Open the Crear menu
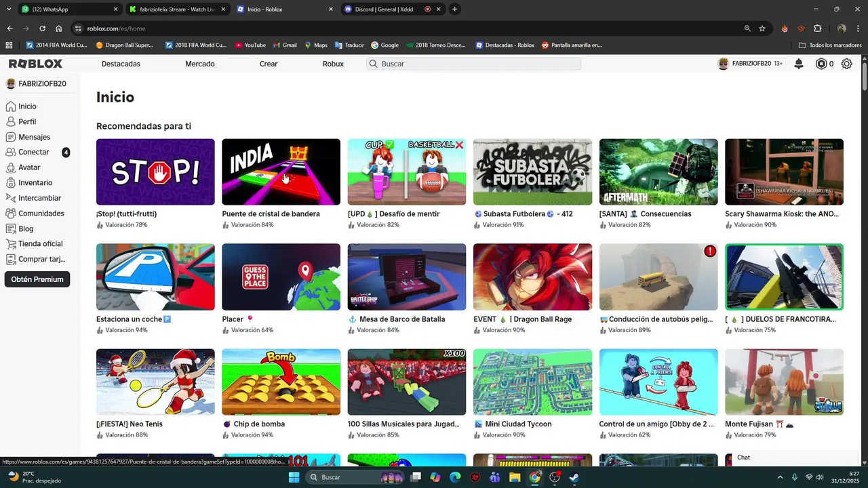 pos(269,64)
